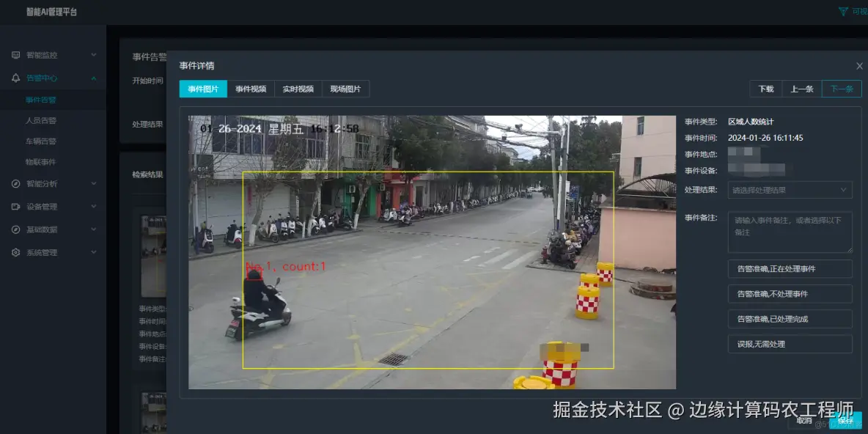Click the 误报 option 告警准确,不处理事件
868x434 pixels.
click(x=790, y=294)
